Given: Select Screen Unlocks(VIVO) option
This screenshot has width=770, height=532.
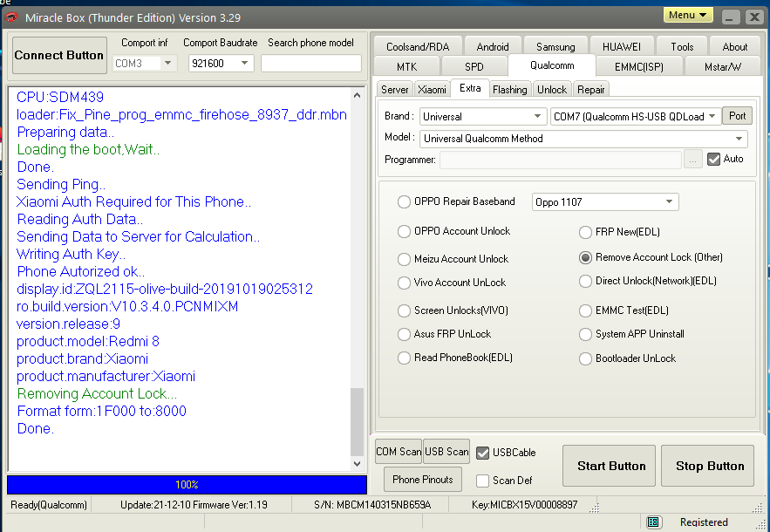Looking at the screenshot, I should (404, 310).
